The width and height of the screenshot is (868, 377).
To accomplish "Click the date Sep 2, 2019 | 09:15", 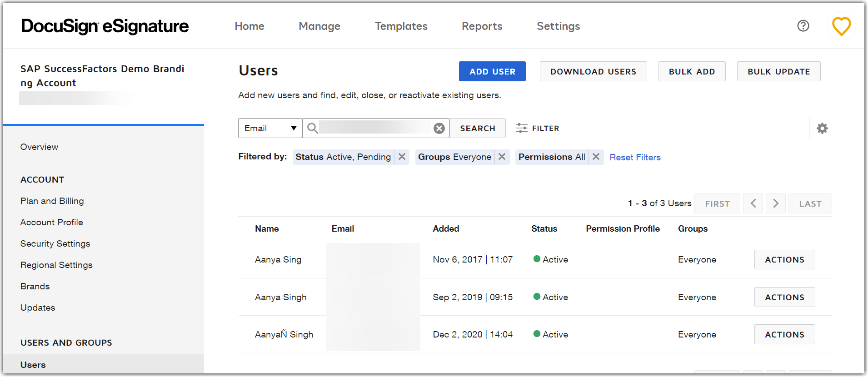I will (473, 297).
